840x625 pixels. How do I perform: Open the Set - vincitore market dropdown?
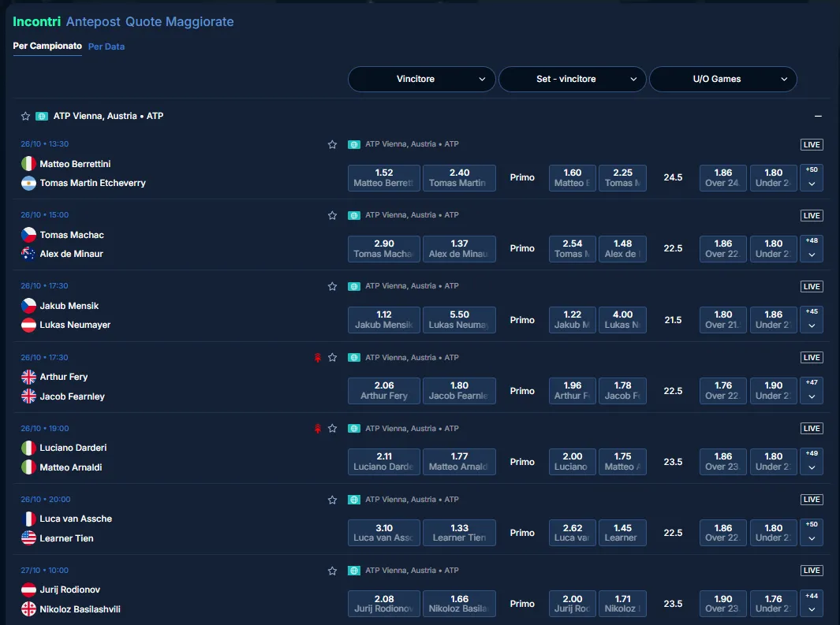pos(572,79)
